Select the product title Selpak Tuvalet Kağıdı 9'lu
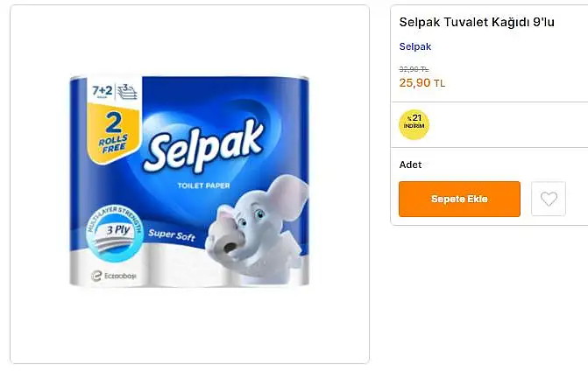588x372 pixels. pos(477,22)
